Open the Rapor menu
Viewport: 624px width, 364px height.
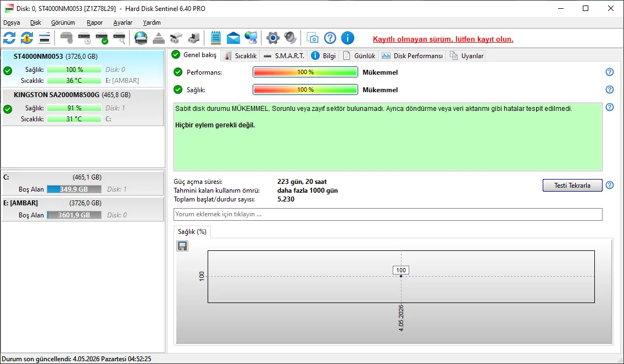click(94, 23)
